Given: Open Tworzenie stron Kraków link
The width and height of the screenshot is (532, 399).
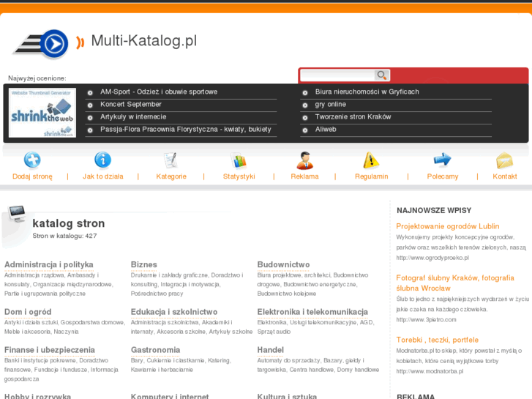Looking at the screenshot, I should pyautogui.click(x=353, y=117).
